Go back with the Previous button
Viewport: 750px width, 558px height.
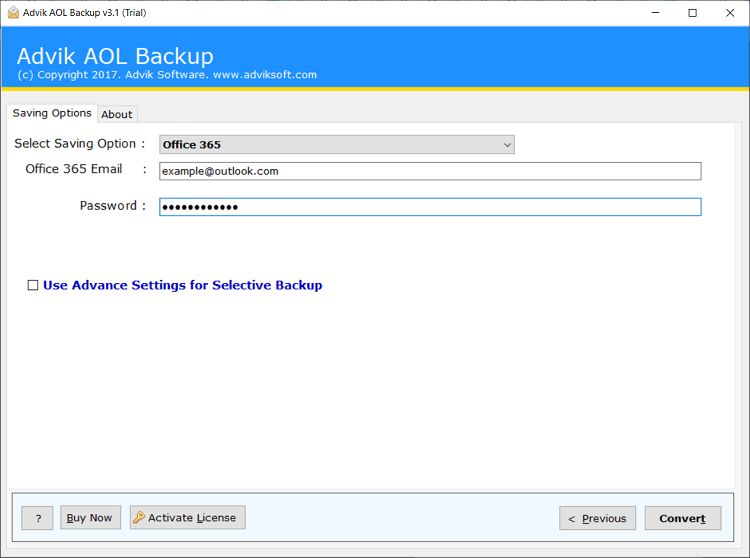pos(597,518)
